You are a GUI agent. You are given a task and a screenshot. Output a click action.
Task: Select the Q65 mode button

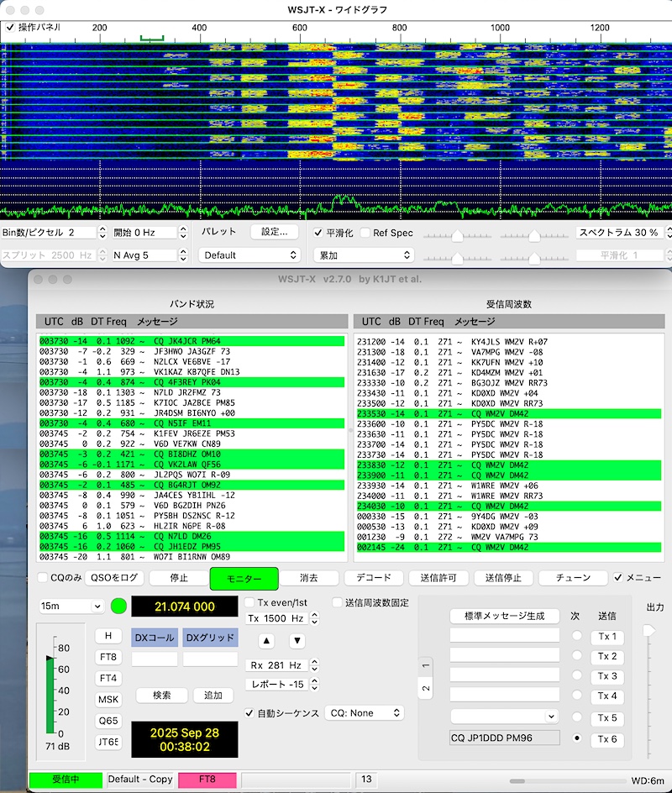tap(108, 721)
